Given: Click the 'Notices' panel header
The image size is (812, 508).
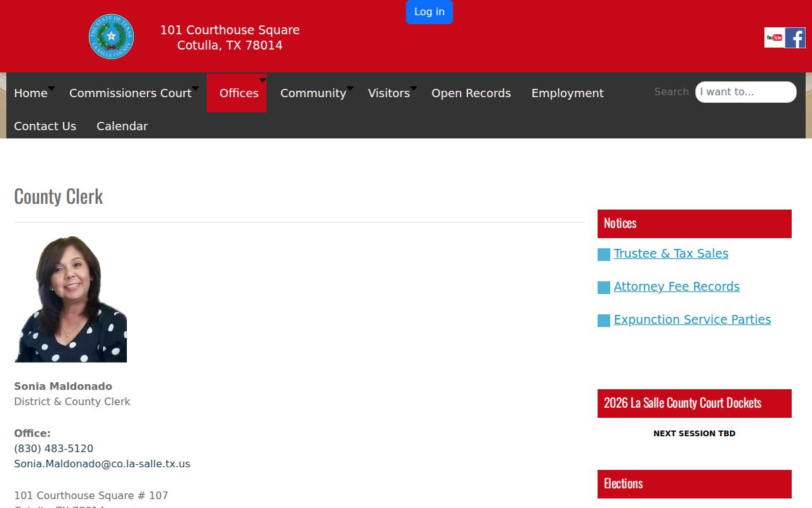Looking at the screenshot, I should pos(695,224).
